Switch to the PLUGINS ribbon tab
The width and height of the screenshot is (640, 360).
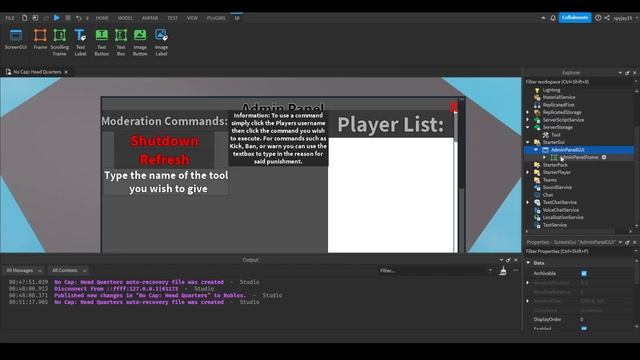216,18
